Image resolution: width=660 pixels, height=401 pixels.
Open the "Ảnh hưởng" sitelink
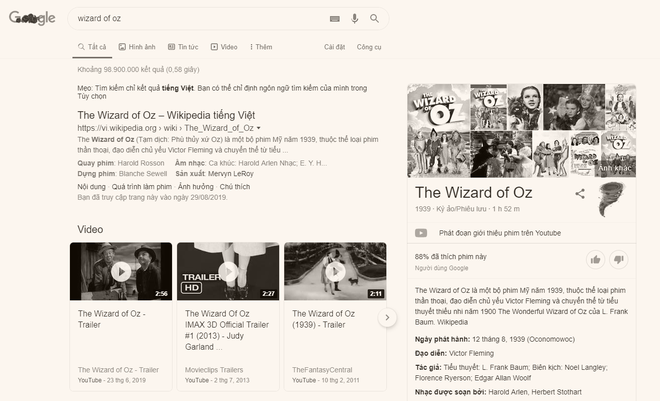point(196,186)
